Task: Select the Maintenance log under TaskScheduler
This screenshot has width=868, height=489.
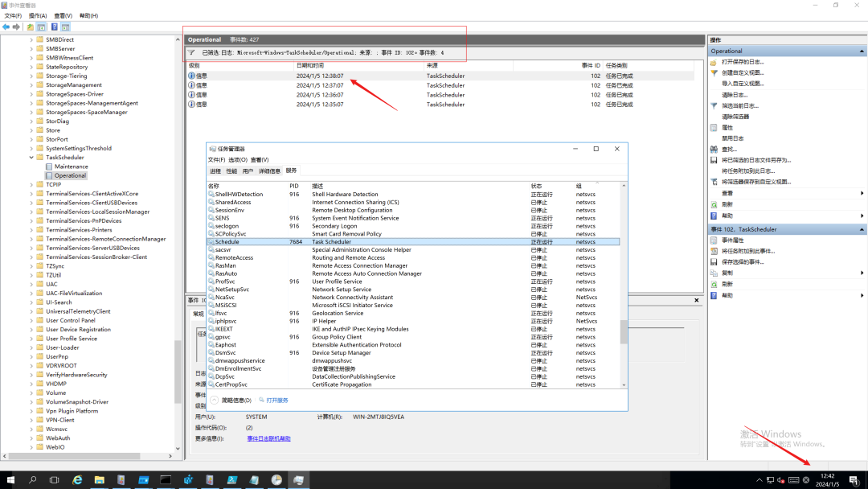Action: pos(71,166)
